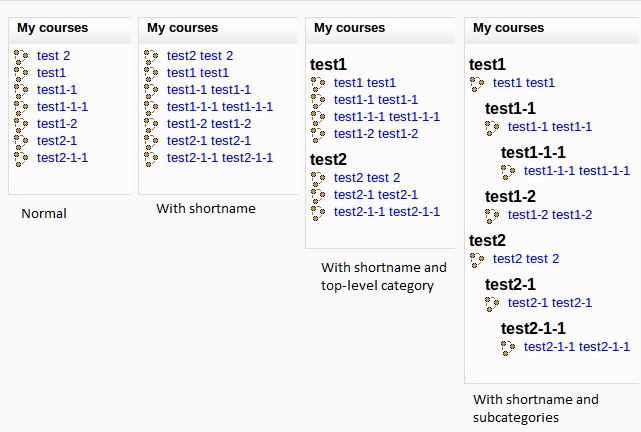The width and height of the screenshot is (641, 432).
Task: Click course icon beside 'test1-1-1 test1-1-1' under test1-1-1 heading
Action: tap(508, 172)
